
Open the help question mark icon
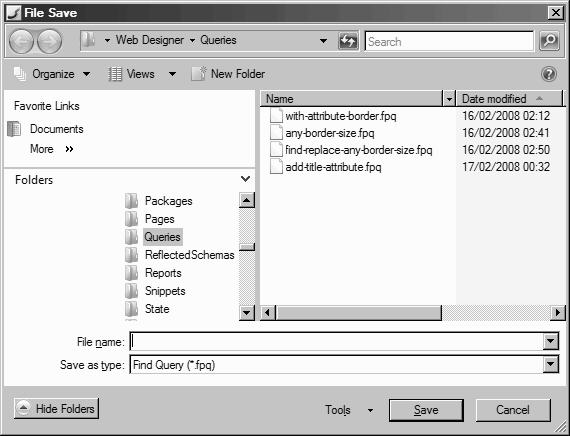pyautogui.click(x=549, y=74)
